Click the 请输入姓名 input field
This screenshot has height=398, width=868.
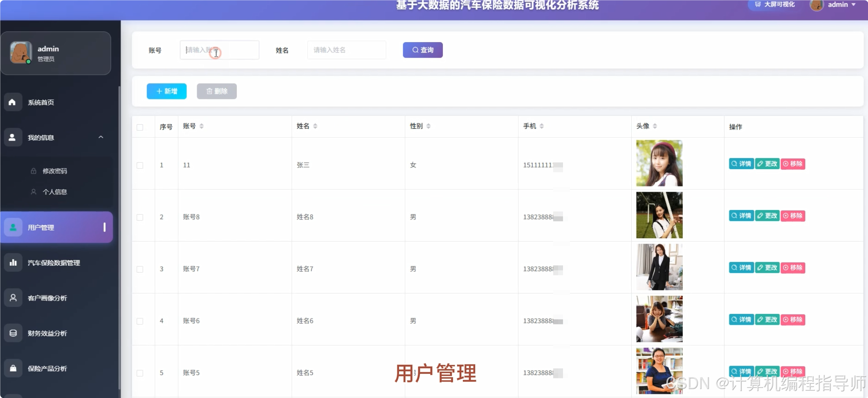click(346, 50)
